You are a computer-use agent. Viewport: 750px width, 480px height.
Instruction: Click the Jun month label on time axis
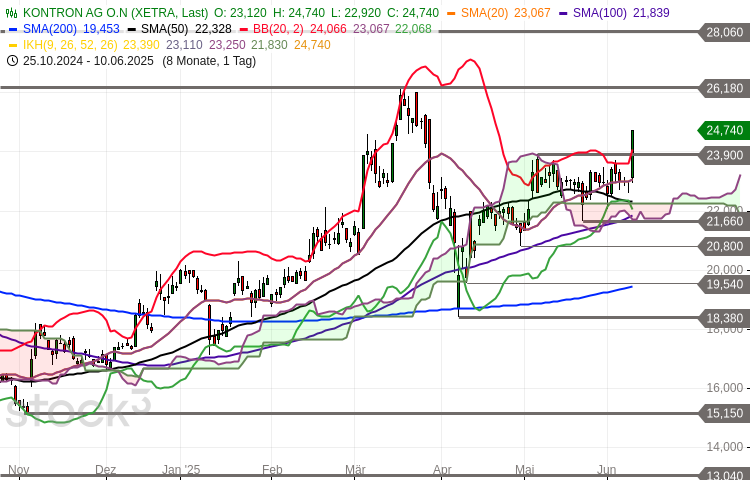coord(607,469)
